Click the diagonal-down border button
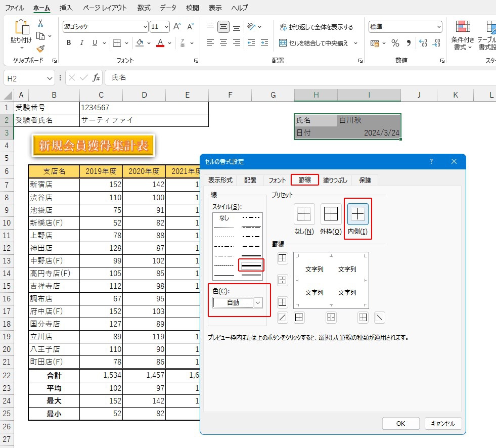This screenshot has height=448, width=496. click(x=379, y=318)
